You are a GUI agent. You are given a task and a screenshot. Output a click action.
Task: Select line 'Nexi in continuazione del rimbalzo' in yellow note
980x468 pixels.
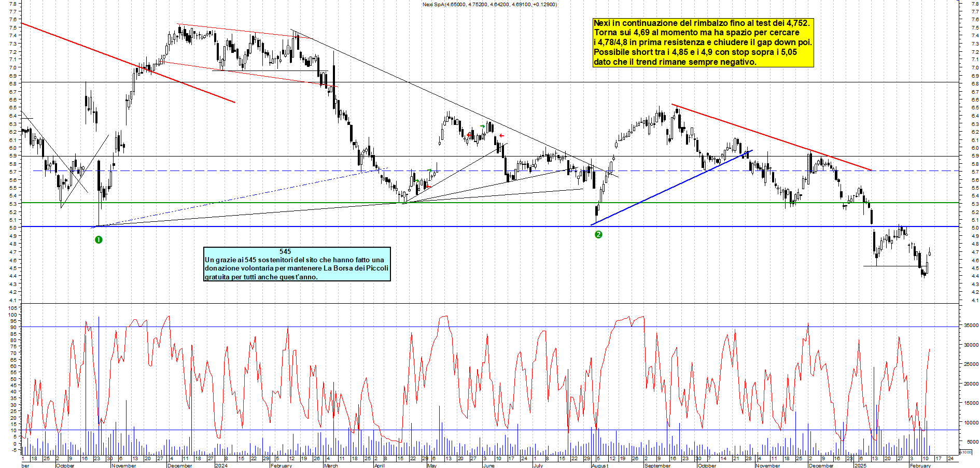(702, 23)
